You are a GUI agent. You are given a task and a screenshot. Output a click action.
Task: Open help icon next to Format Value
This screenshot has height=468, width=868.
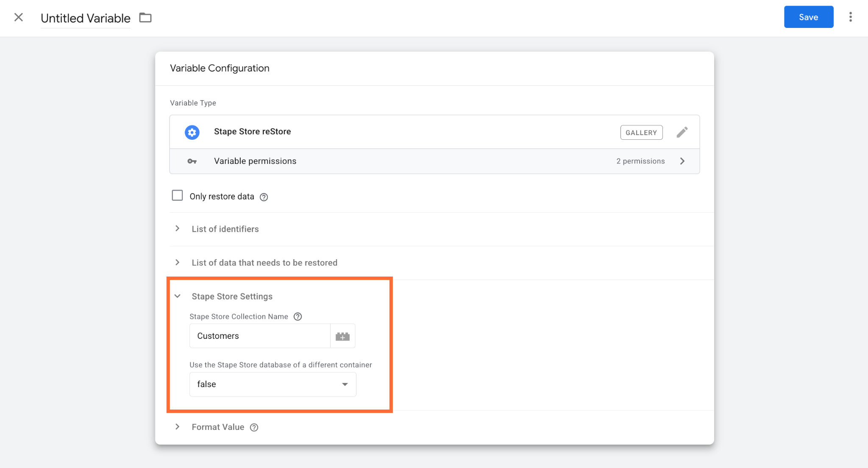tap(254, 427)
